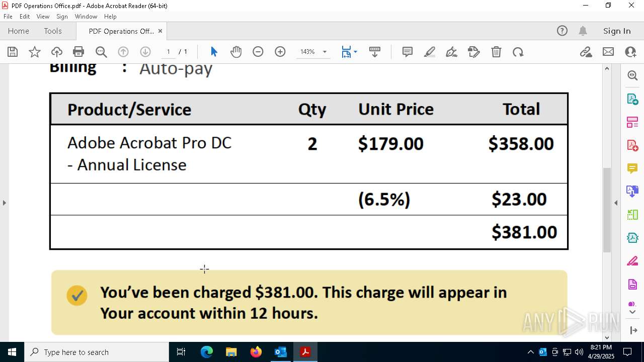Open Organize Pages tool in right pane

click(632, 215)
